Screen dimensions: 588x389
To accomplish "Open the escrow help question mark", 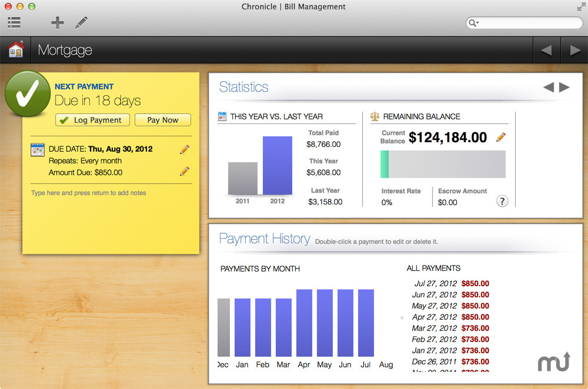I will tap(502, 202).
